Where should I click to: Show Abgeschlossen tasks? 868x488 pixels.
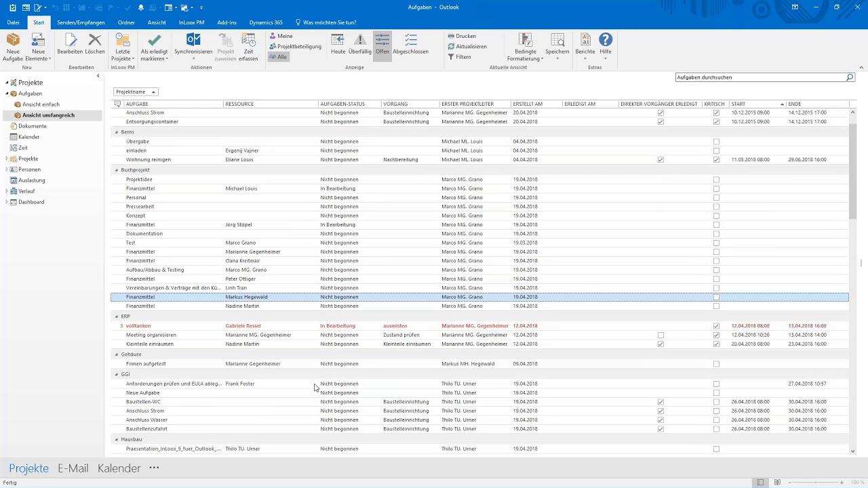pos(410,45)
